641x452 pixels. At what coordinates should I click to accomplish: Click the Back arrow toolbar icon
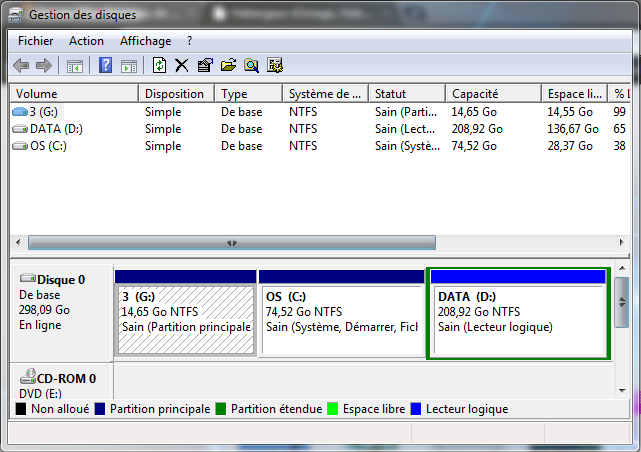(x=21, y=65)
